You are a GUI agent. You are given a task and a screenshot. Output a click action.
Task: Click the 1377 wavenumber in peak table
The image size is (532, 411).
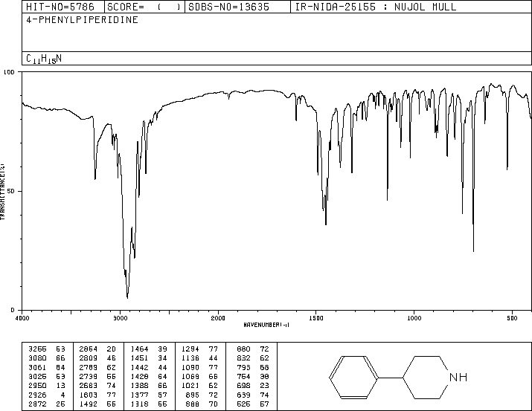pos(139,395)
